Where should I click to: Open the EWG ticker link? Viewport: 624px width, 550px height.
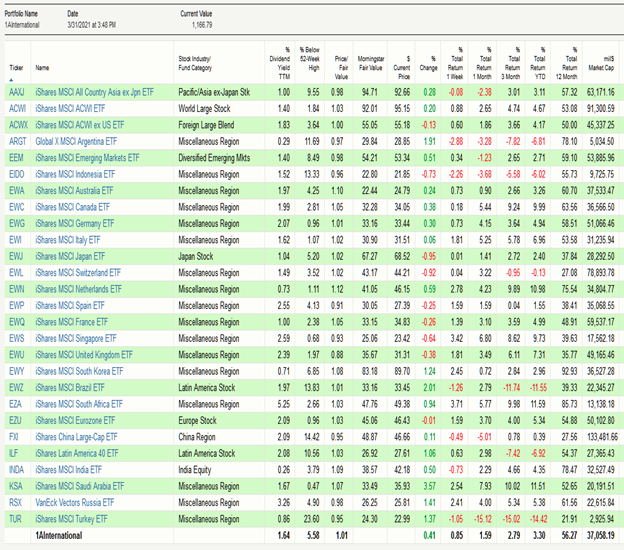(x=17, y=224)
